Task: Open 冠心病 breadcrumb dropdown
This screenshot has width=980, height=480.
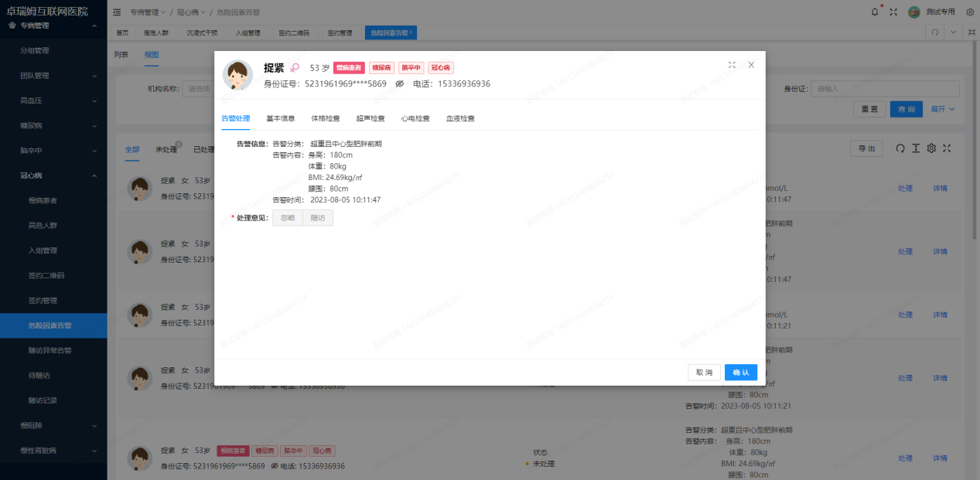Action: (x=190, y=12)
